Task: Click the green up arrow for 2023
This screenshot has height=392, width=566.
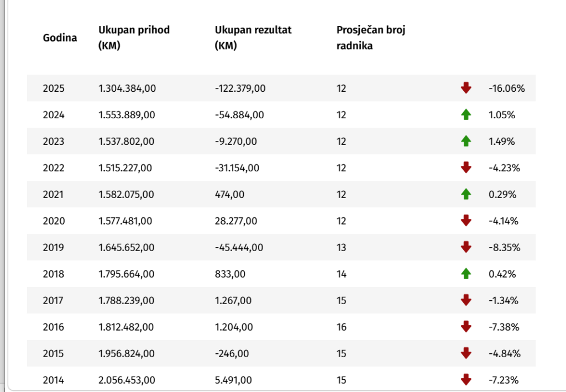Action: [x=466, y=141]
